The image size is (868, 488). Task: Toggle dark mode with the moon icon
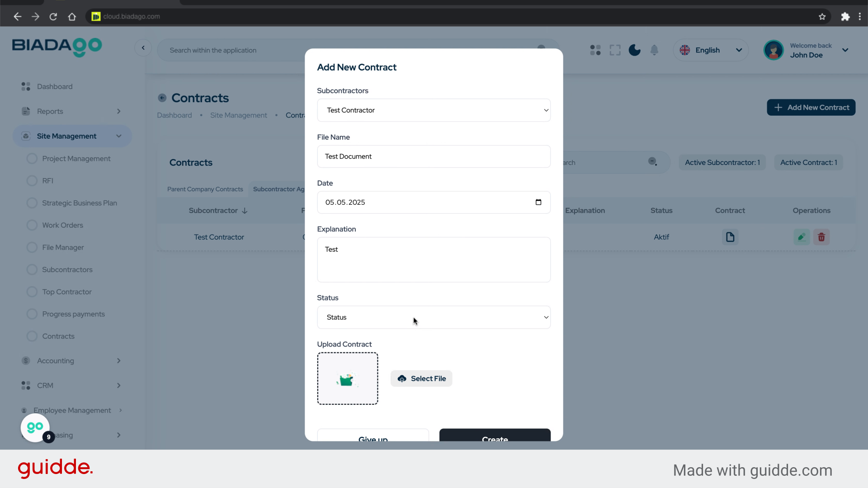click(x=634, y=50)
